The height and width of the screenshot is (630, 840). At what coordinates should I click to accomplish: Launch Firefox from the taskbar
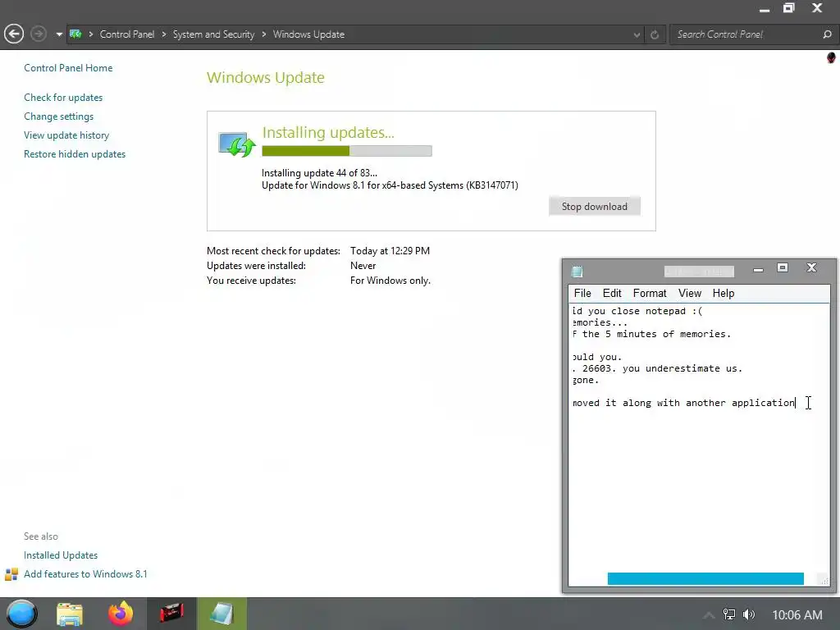coord(120,614)
